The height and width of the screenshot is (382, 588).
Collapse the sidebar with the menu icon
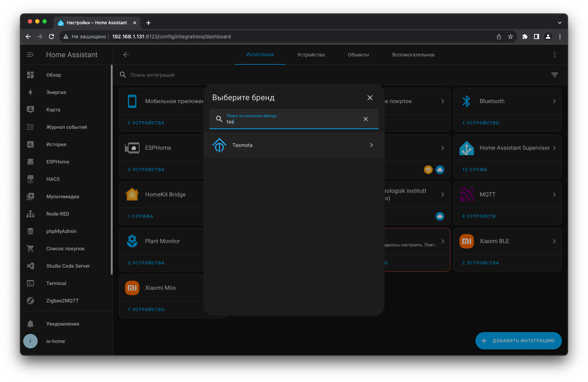coord(30,55)
